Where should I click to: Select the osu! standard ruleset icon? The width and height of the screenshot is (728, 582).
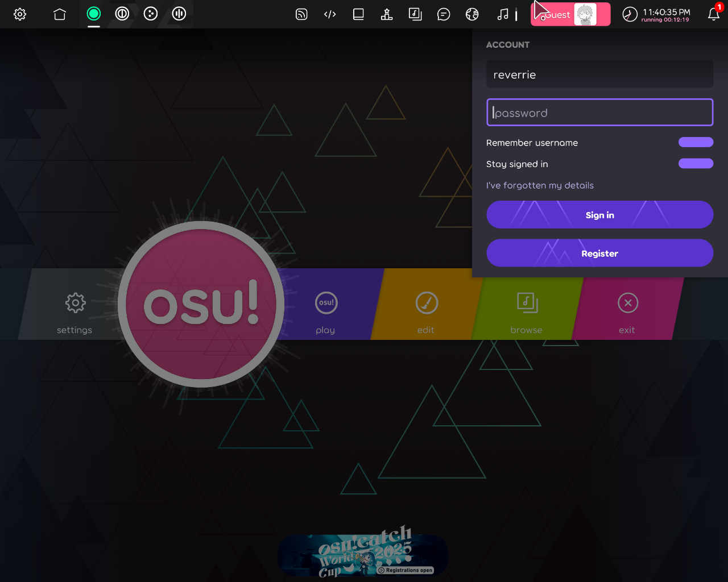94,14
